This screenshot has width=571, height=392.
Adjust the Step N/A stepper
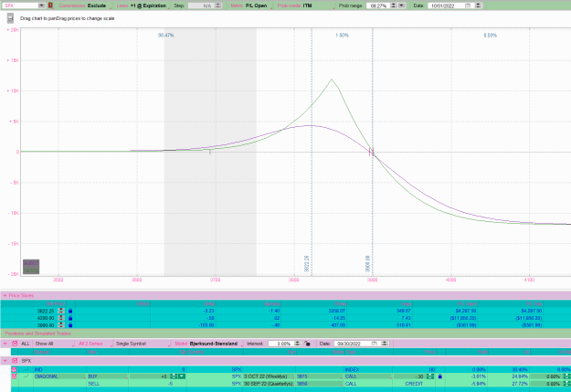pos(218,5)
